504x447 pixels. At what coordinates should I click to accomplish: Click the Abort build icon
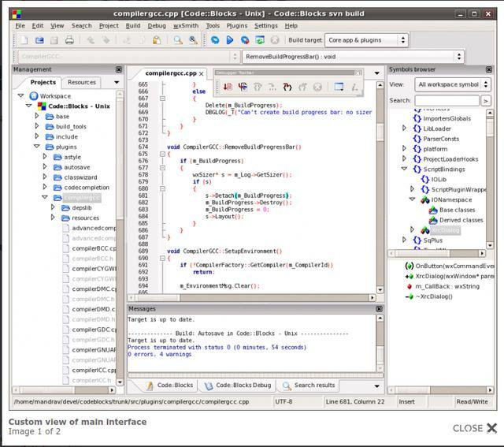[x=275, y=40]
